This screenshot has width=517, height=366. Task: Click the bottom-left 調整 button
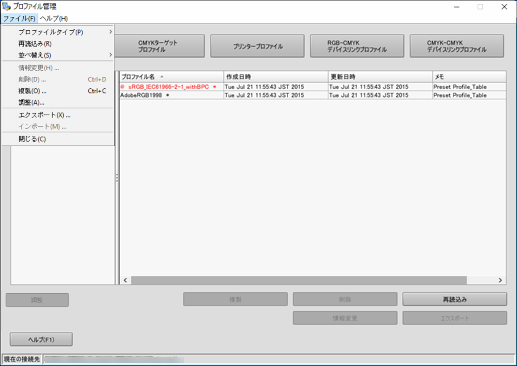pos(37,300)
